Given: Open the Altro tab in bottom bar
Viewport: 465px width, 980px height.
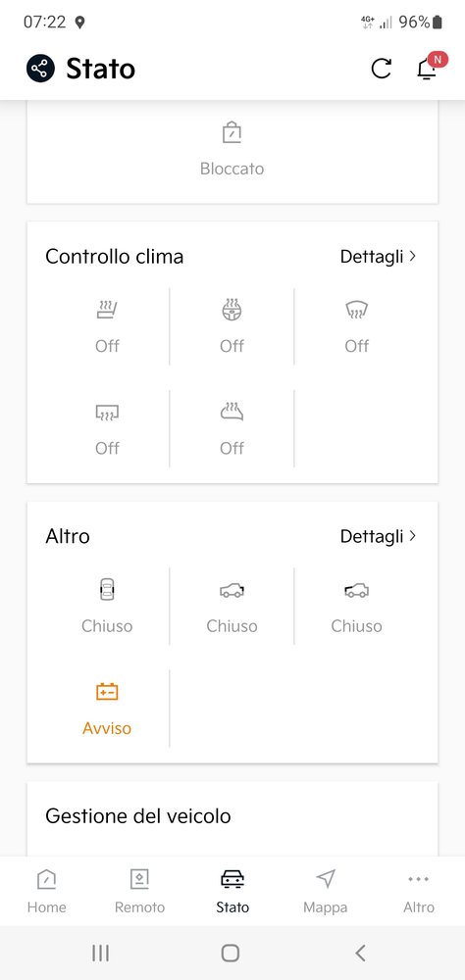Looking at the screenshot, I should click(419, 891).
